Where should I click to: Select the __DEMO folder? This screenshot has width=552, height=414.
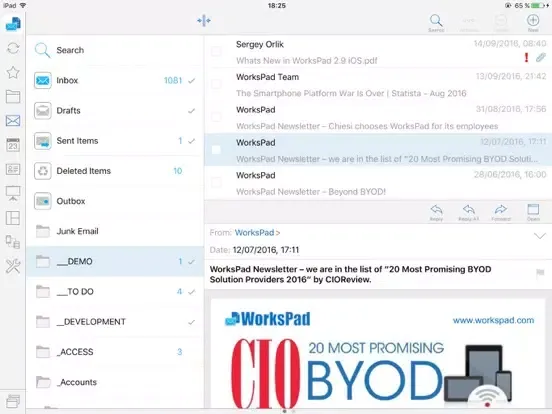tap(115, 261)
